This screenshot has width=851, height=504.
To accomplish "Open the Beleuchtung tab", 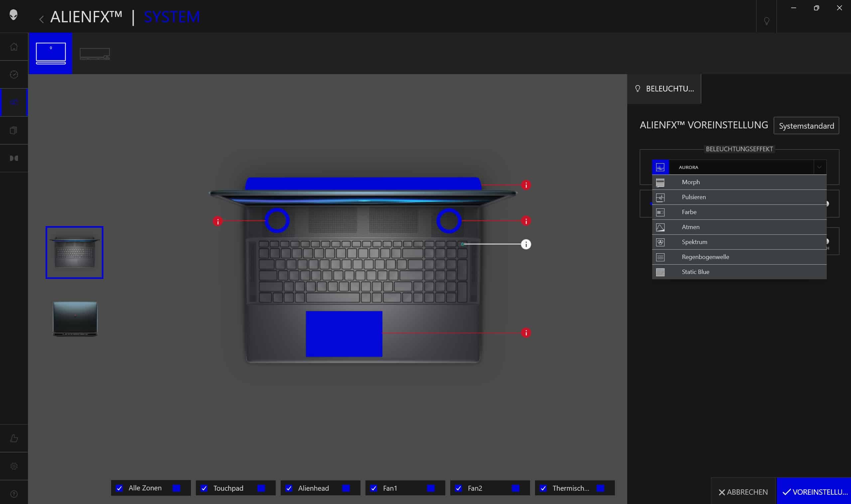I will pyautogui.click(x=664, y=89).
